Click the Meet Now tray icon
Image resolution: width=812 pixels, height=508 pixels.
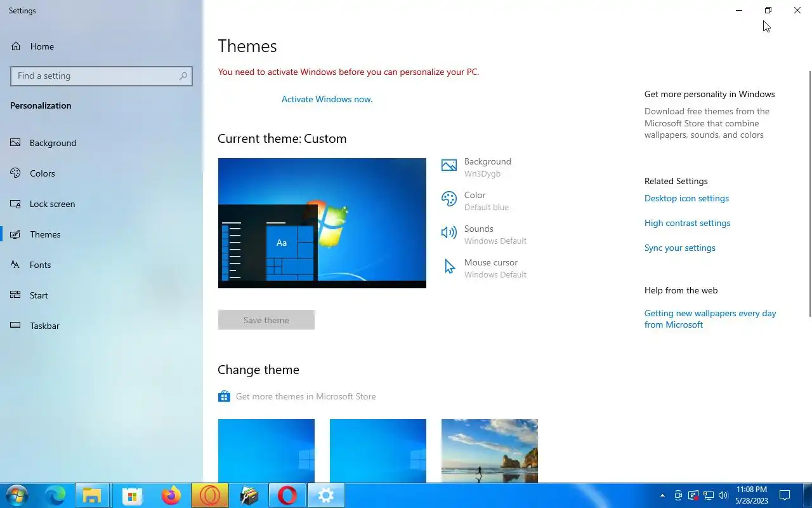point(678,495)
